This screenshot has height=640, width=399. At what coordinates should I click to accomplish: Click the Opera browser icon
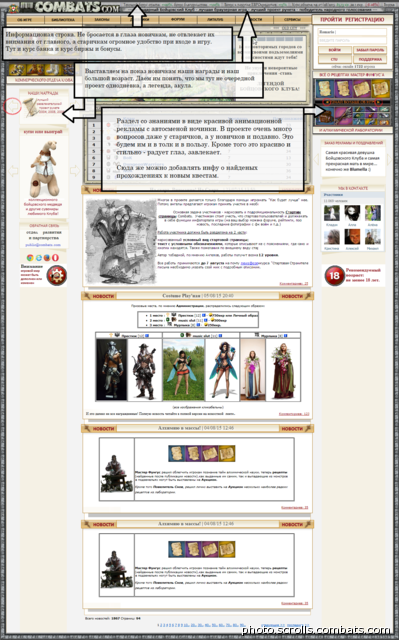click(x=55, y=258)
